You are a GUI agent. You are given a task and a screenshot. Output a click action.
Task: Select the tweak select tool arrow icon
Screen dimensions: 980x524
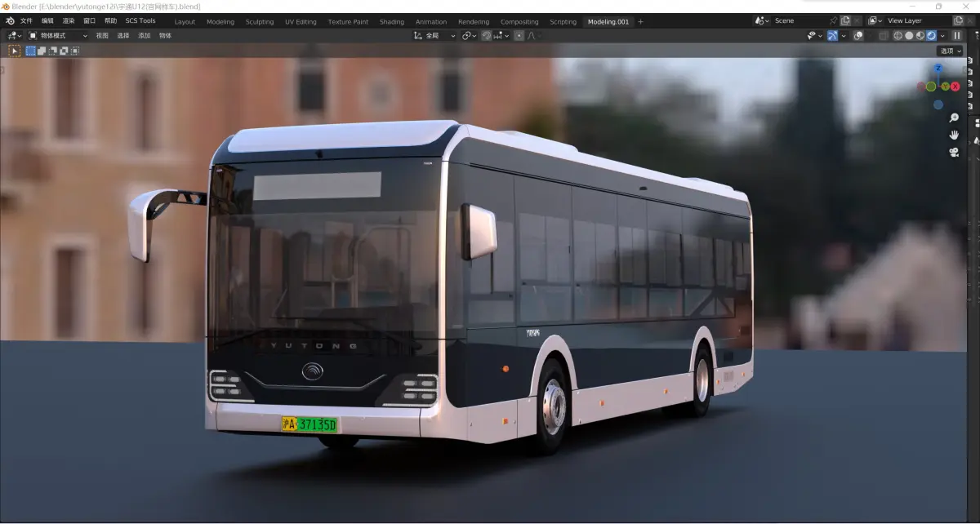tap(14, 51)
